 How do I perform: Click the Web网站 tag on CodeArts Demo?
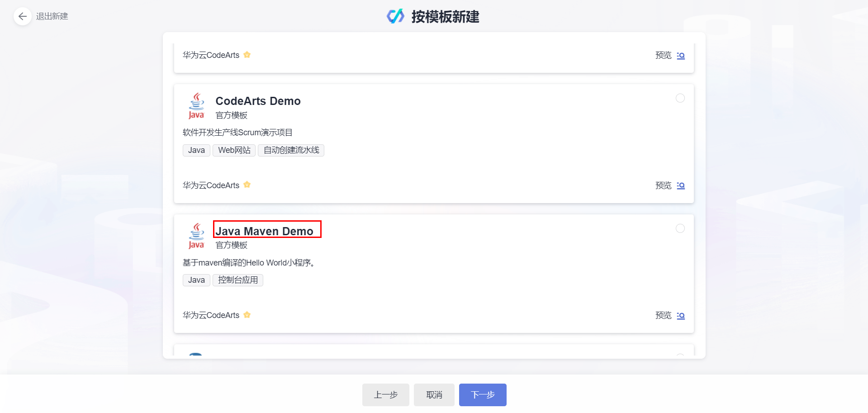[x=234, y=150]
